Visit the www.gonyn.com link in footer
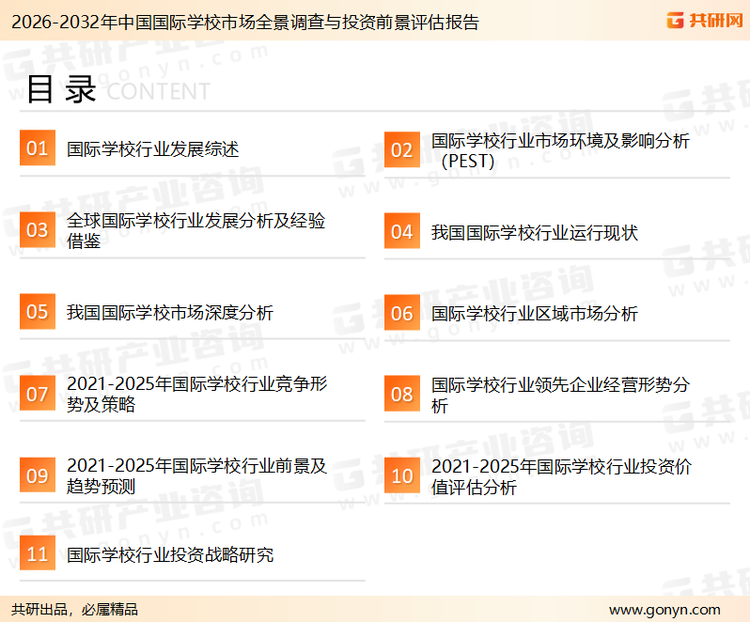Viewport: 750px width, 622px height. click(664, 610)
